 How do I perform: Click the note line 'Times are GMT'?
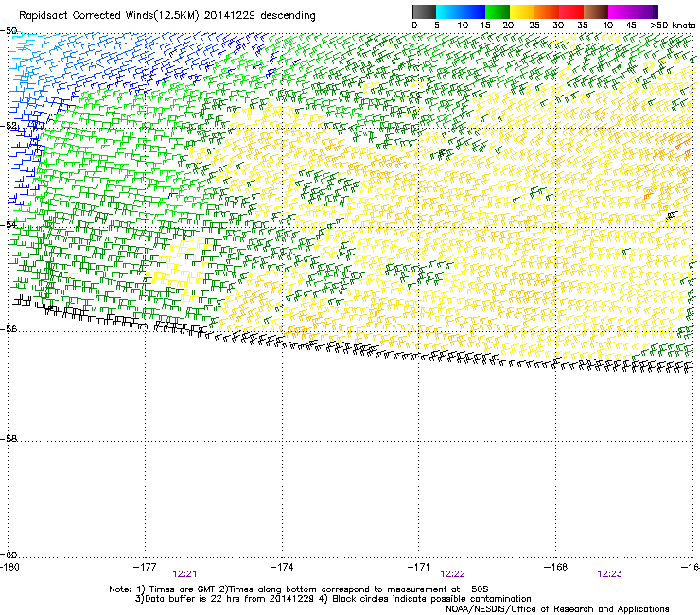pos(181,589)
